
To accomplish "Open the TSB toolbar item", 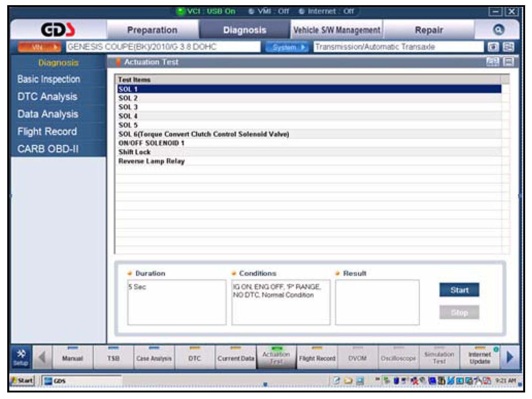I will click(x=113, y=358).
